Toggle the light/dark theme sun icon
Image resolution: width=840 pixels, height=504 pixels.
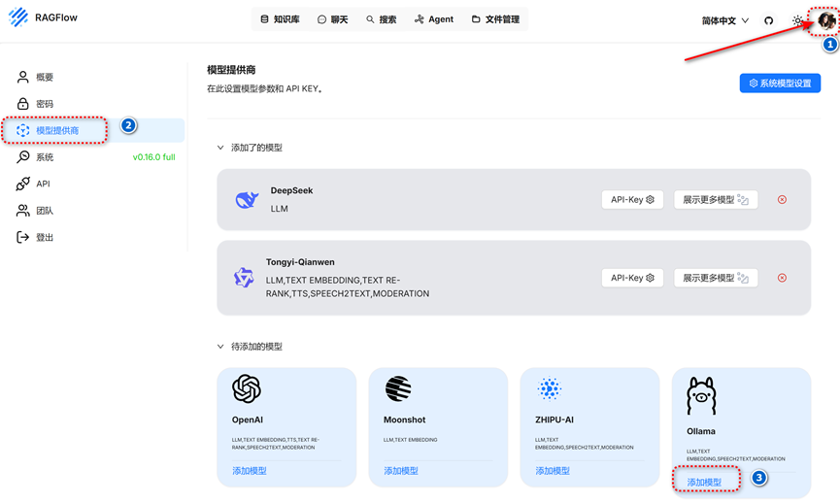[x=797, y=20]
